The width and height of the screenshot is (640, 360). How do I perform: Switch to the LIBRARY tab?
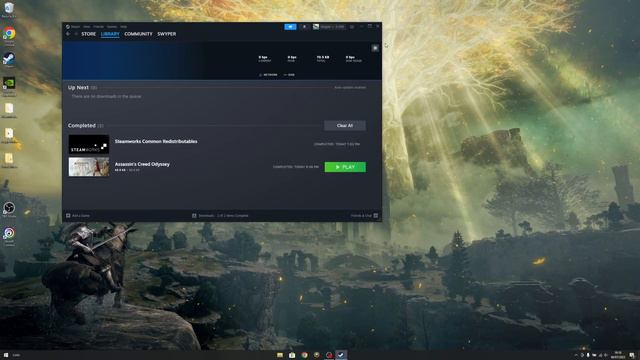click(x=110, y=34)
